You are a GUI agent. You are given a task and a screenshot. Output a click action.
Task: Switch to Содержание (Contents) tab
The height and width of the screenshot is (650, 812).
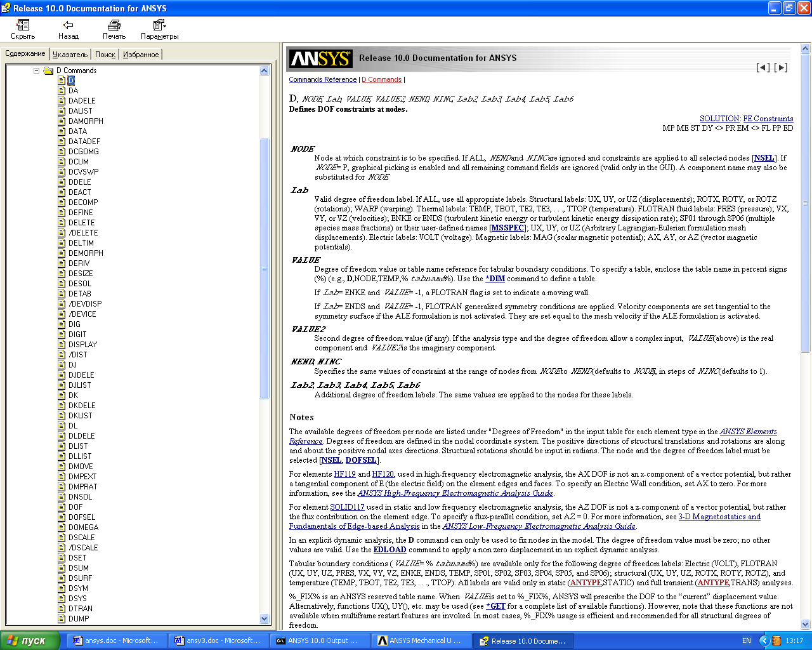pyautogui.click(x=25, y=53)
